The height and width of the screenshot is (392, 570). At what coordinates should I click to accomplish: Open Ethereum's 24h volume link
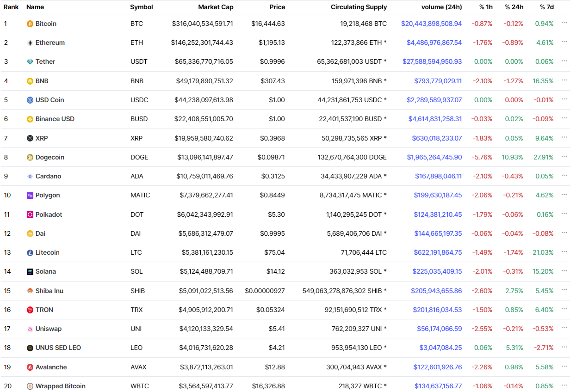[434, 43]
